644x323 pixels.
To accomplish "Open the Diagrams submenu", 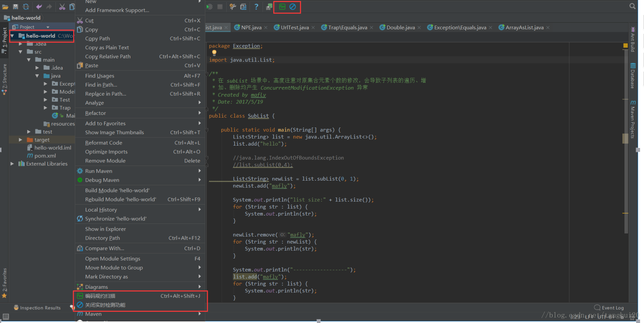I will (x=140, y=287).
